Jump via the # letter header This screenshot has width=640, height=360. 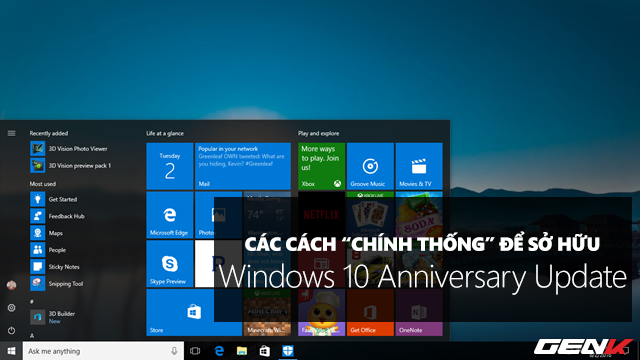(x=31, y=302)
